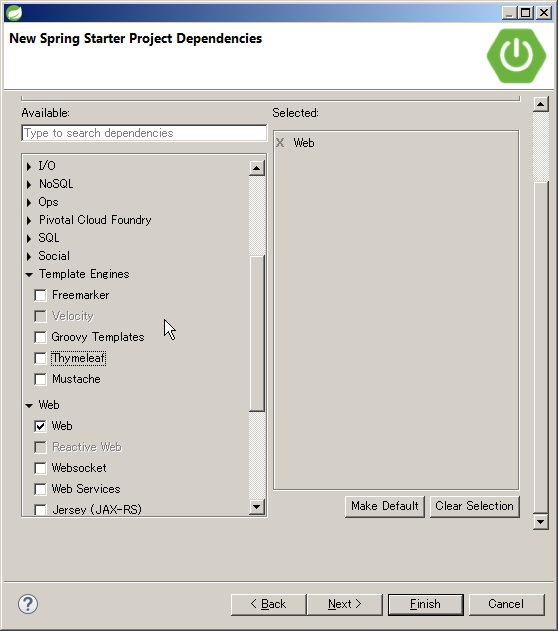Click outer page scroll up arrow

541,104
